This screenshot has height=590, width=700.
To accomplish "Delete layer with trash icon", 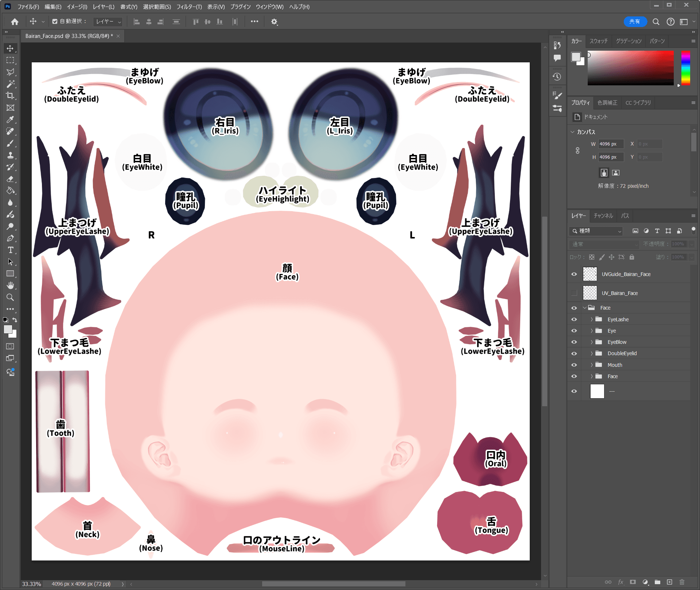I will [x=682, y=582].
